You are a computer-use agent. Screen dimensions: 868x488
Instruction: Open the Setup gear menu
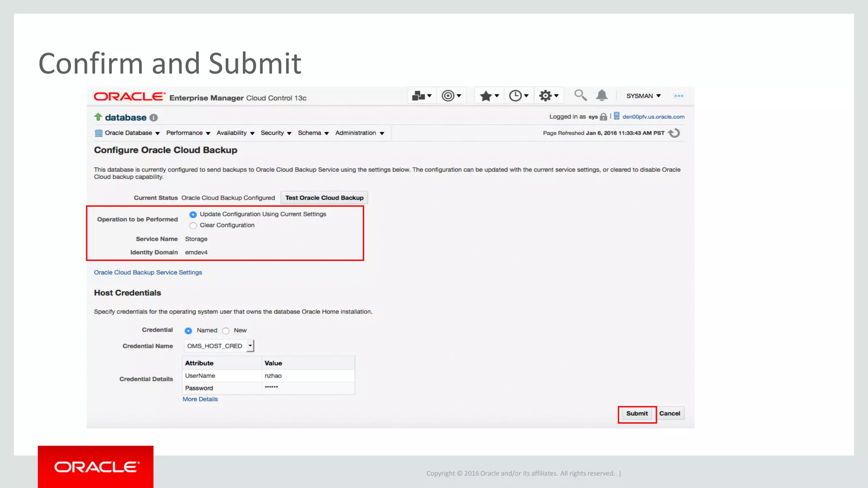tap(548, 96)
